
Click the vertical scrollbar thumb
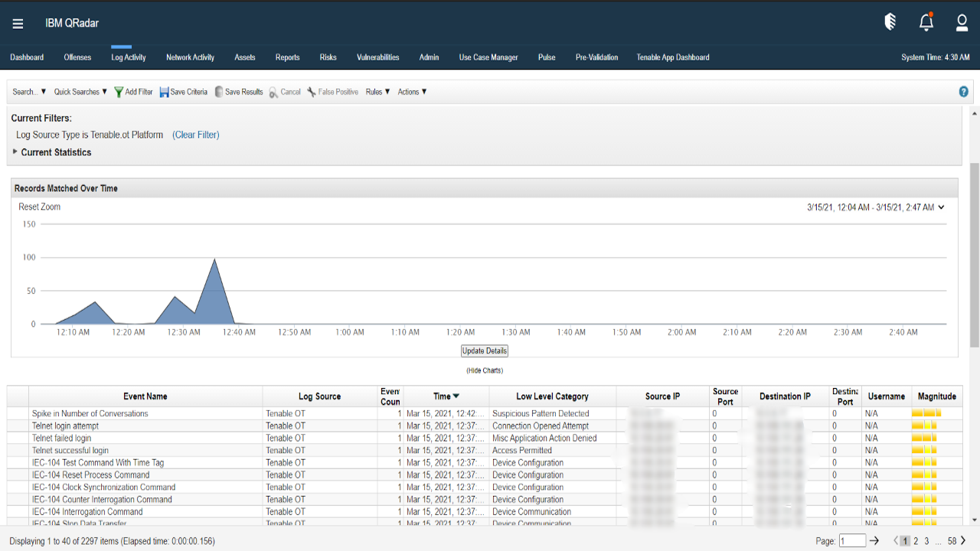tap(975, 254)
